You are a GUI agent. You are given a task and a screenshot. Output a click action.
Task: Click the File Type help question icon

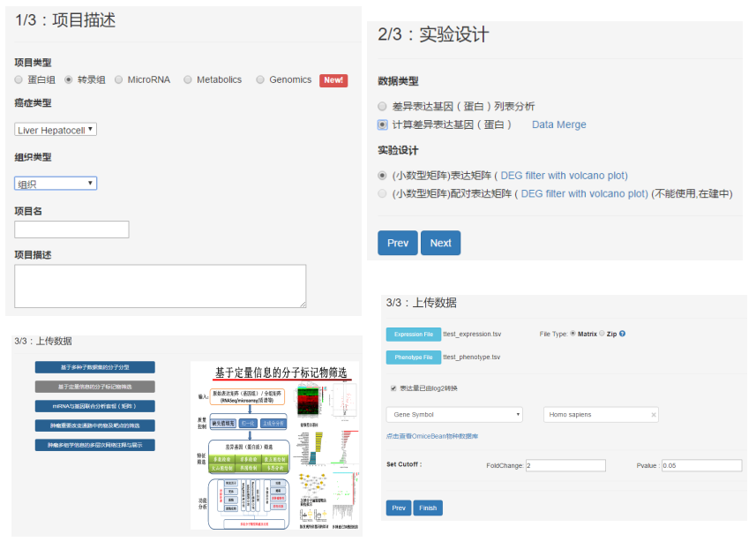click(x=623, y=334)
